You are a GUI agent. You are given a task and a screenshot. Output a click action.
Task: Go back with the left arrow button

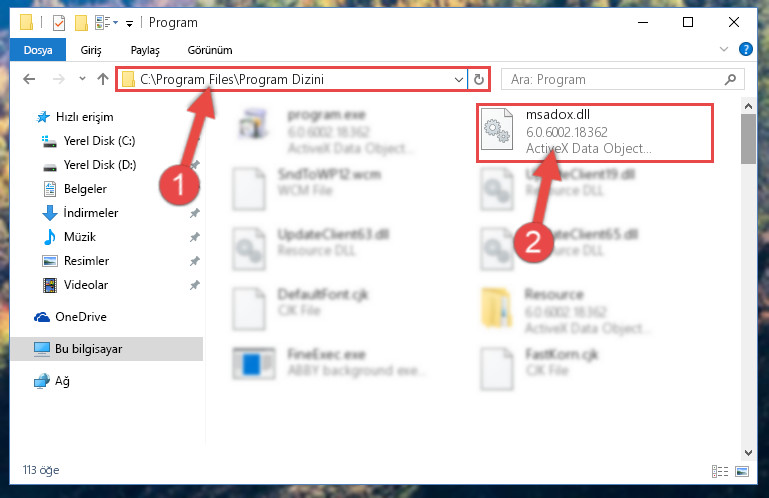click(x=29, y=79)
